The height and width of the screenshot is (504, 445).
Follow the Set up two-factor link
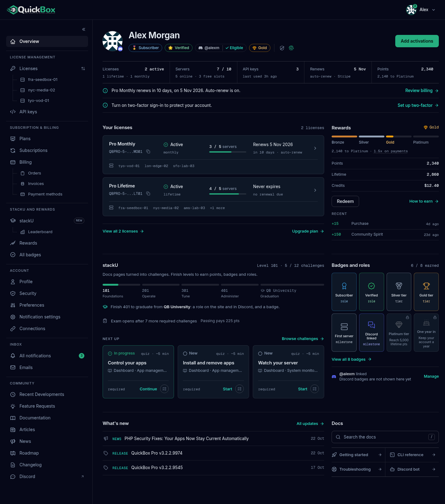(418, 105)
